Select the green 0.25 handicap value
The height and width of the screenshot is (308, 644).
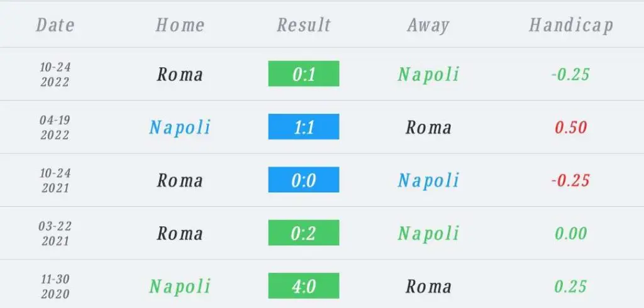click(x=571, y=286)
